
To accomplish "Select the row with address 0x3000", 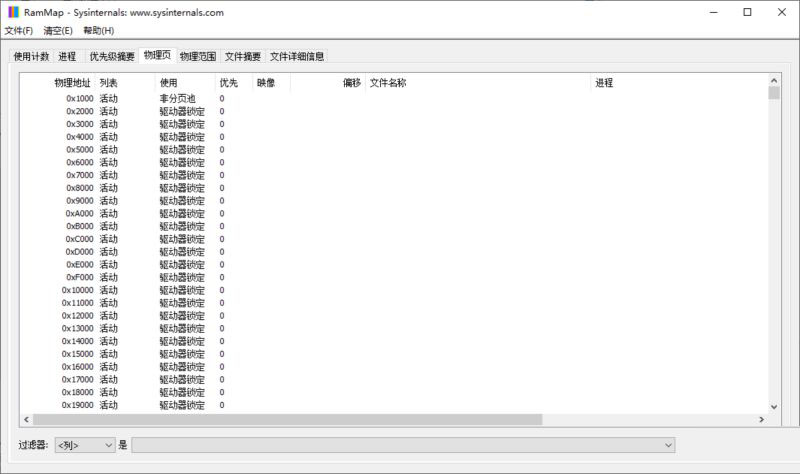I will click(394, 124).
